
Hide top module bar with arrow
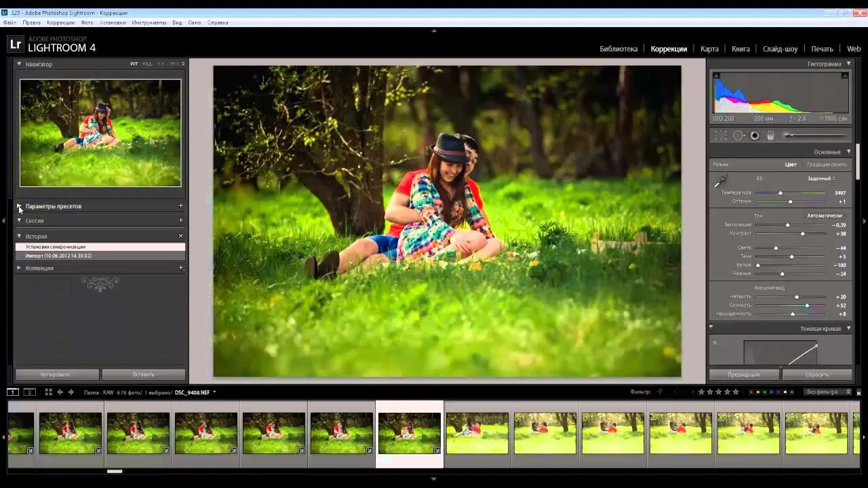(x=434, y=30)
